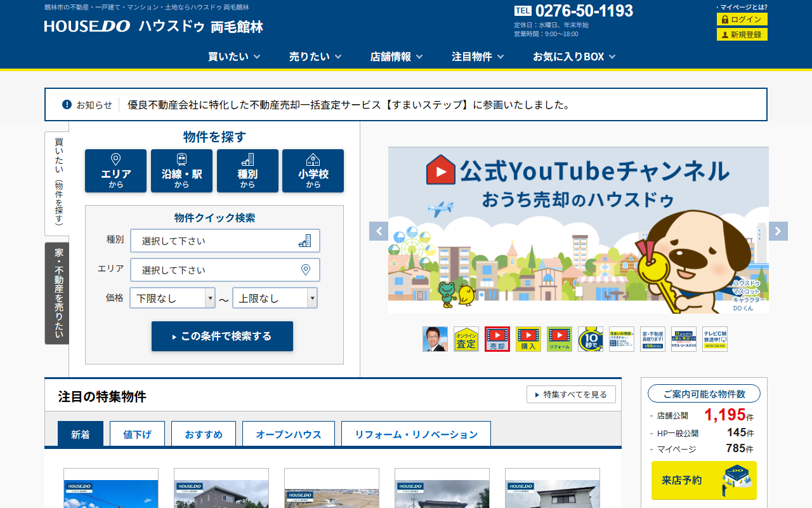812x508 pixels.
Task: Click the phone number 0276-50-1193
Action: click(x=584, y=11)
